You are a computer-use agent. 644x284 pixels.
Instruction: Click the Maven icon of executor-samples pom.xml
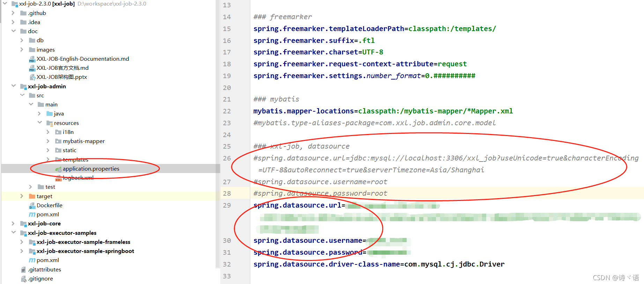click(x=32, y=260)
